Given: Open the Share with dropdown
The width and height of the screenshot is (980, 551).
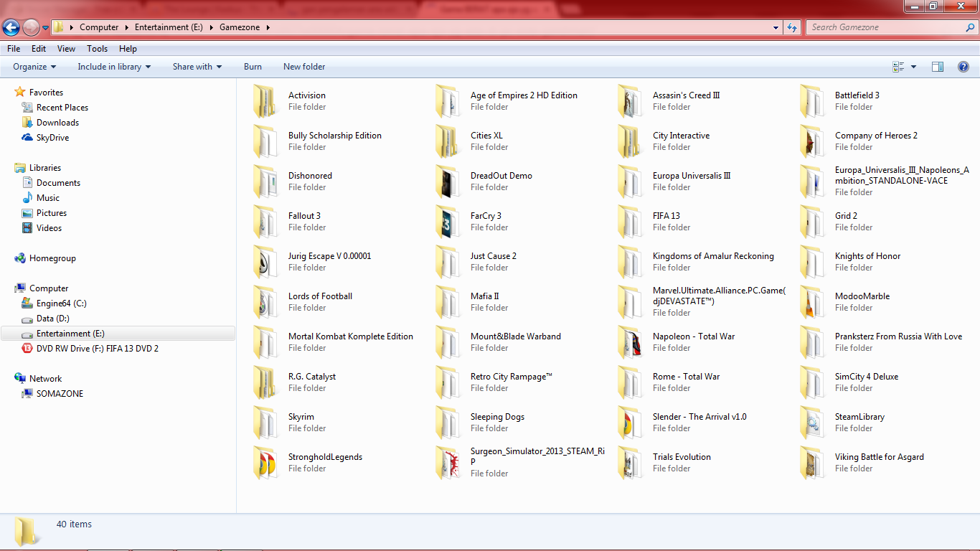Looking at the screenshot, I should pos(197,67).
